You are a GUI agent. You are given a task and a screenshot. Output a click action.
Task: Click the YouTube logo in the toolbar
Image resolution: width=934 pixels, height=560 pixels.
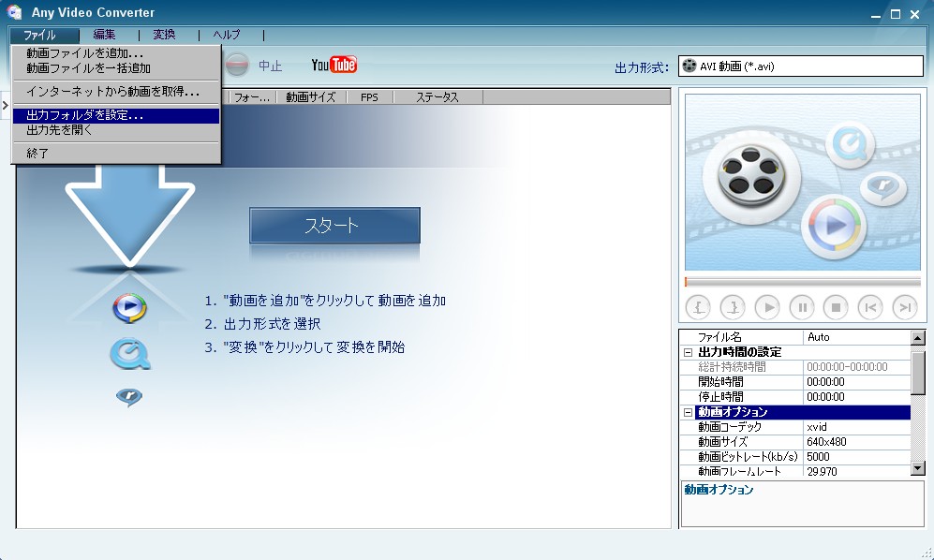(x=334, y=65)
